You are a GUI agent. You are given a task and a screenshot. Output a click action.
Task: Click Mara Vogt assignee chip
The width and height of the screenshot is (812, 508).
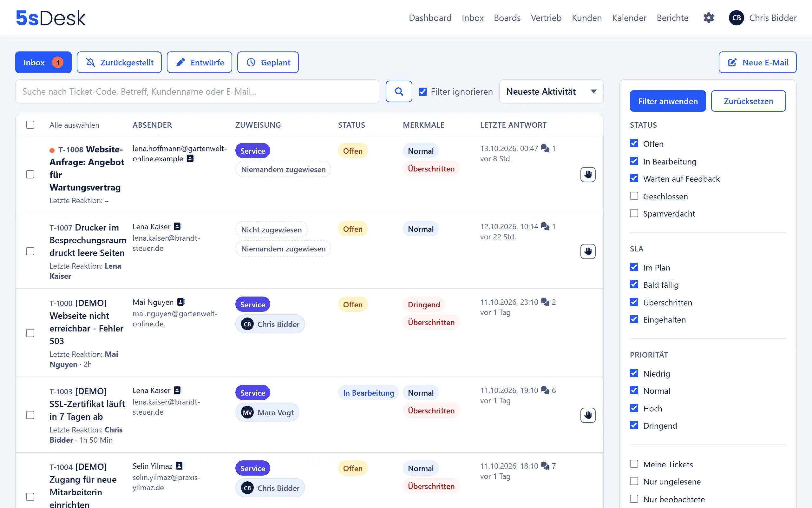[x=267, y=412]
